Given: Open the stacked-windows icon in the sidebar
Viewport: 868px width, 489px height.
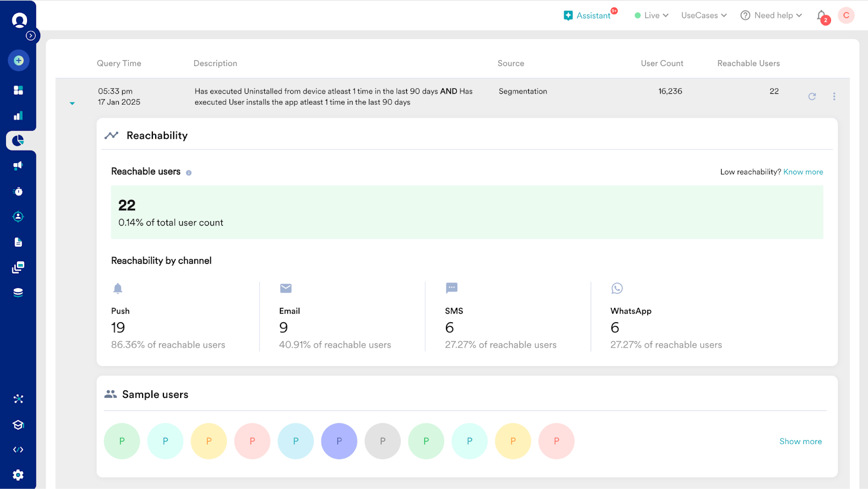Looking at the screenshot, I should [x=18, y=267].
